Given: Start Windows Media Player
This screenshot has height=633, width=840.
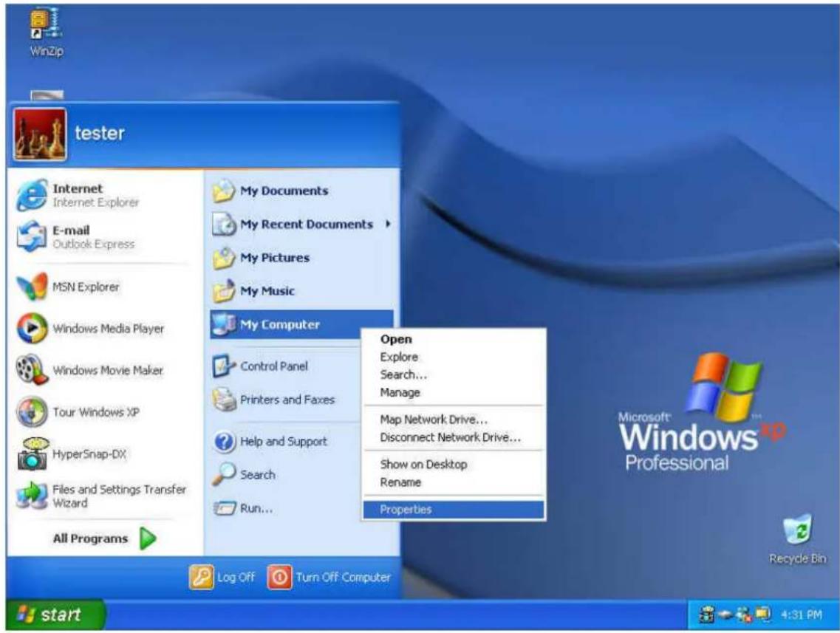Looking at the screenshot, I should [x=90, y=328].
